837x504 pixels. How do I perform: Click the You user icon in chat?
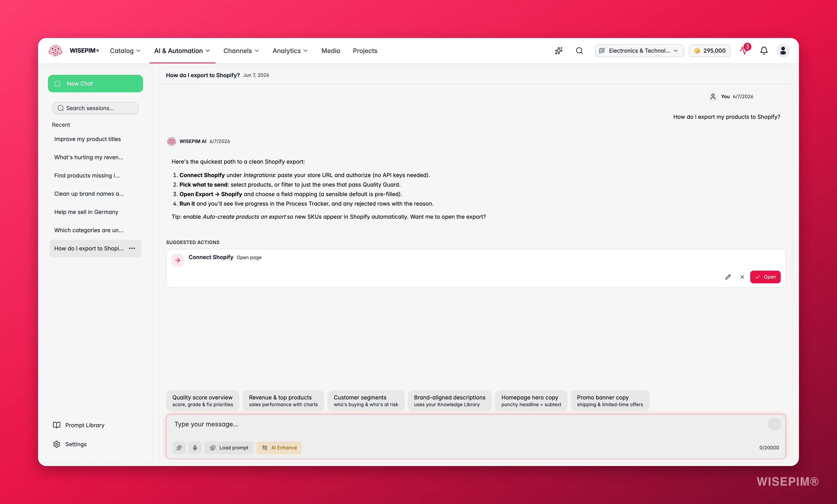pos(713,97)
